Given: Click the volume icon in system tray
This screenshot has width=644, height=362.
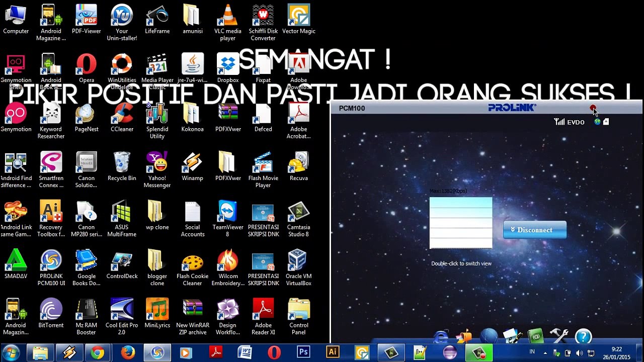Looking at the screenshot, I should tap(579, 353).
